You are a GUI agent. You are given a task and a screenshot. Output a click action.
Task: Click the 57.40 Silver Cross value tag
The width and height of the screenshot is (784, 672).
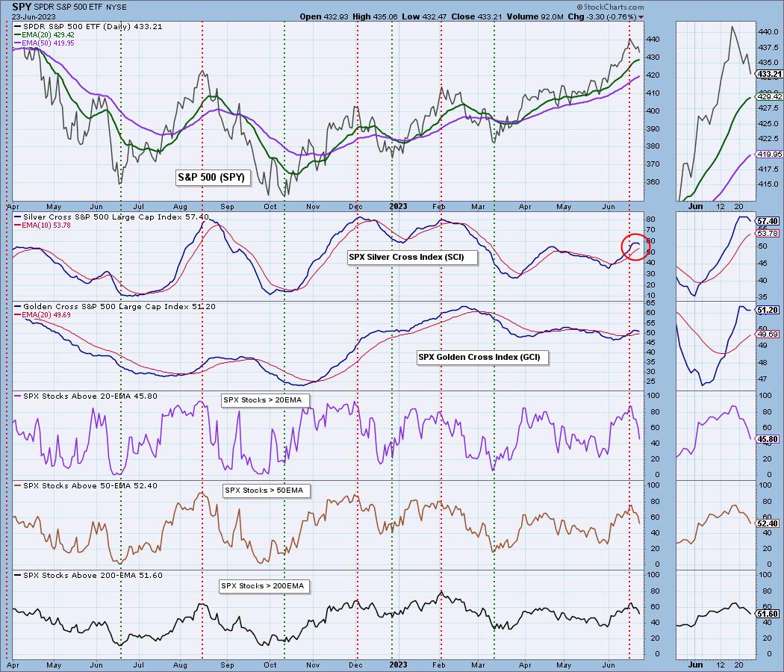768,221
